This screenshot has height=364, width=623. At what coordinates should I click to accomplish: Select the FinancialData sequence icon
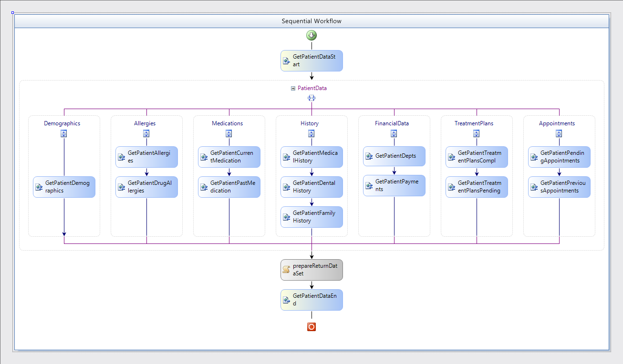(x=394, y=134)
